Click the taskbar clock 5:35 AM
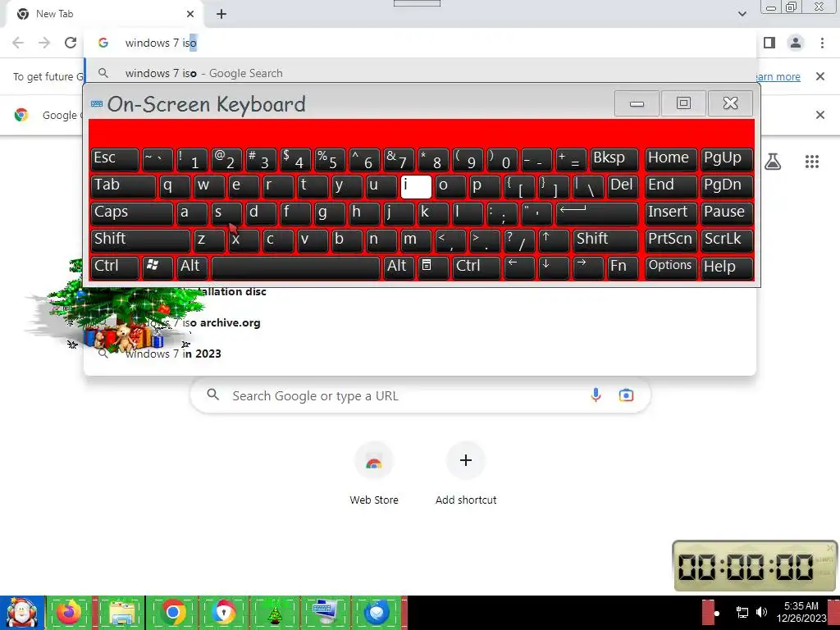The height and width of the screenshot is (630, 840). [x=801, y=606]
